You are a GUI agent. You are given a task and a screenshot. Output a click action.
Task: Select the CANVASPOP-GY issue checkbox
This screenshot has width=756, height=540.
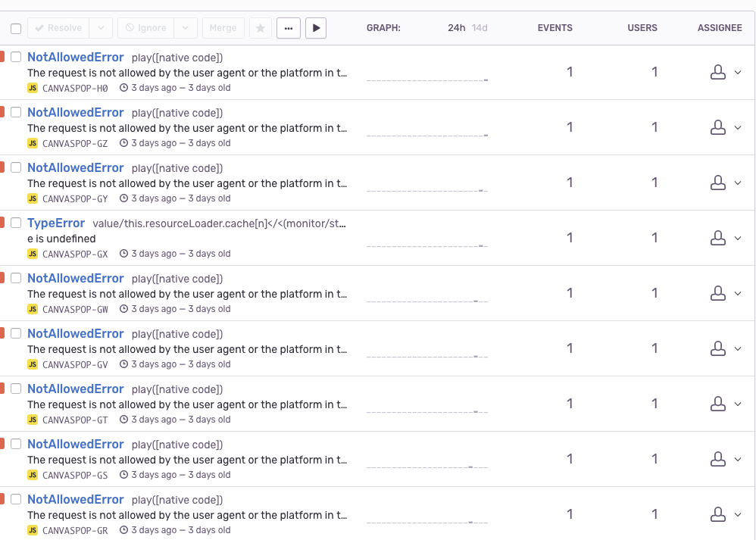16,167
